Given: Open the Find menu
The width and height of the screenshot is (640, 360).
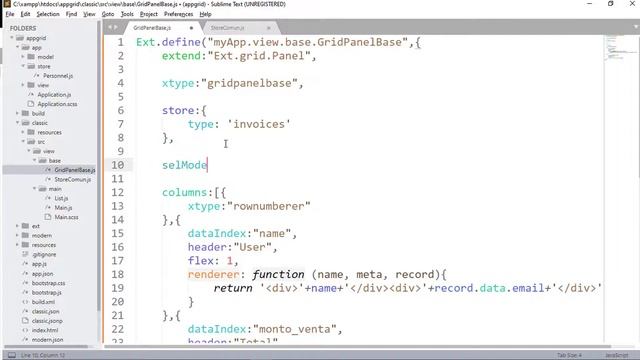Looking at the screenshot, I should (x=71, y=14).
